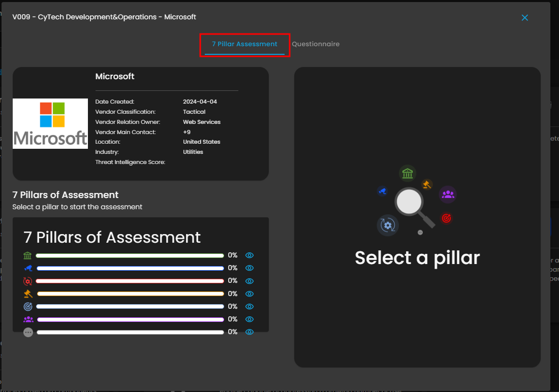Choose the orange gavel pillar icon in the list
559x392 pixels.
[x=28, y=293]
